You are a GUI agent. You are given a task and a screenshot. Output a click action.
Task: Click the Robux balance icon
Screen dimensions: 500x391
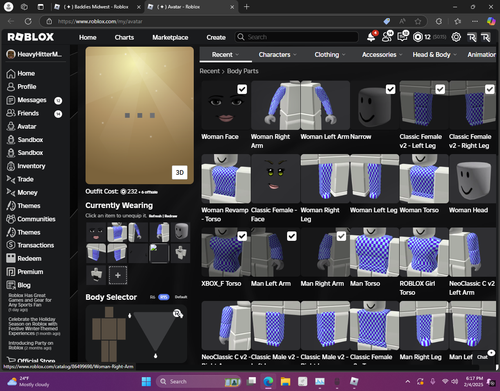(417, 37)
